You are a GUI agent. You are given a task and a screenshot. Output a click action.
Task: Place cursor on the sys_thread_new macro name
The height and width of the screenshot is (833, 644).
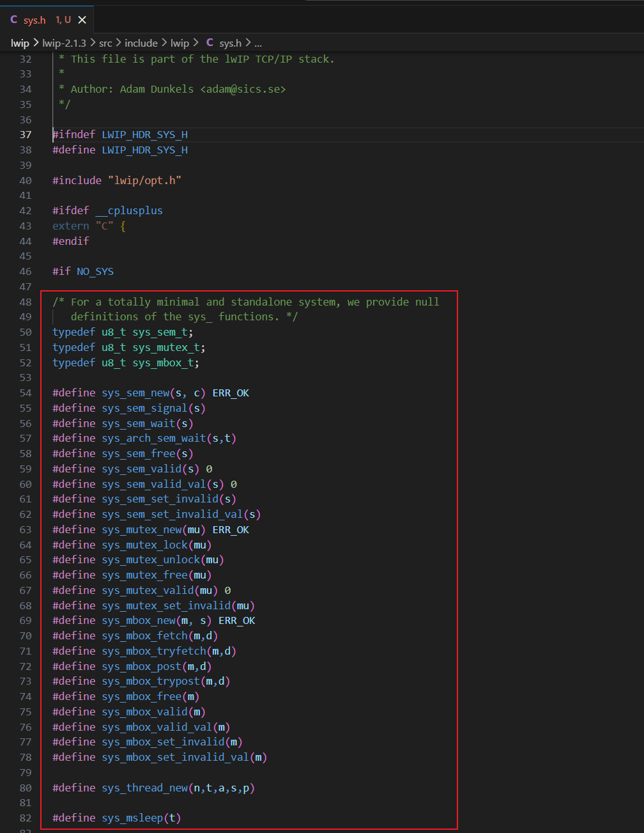pos(144,788)
